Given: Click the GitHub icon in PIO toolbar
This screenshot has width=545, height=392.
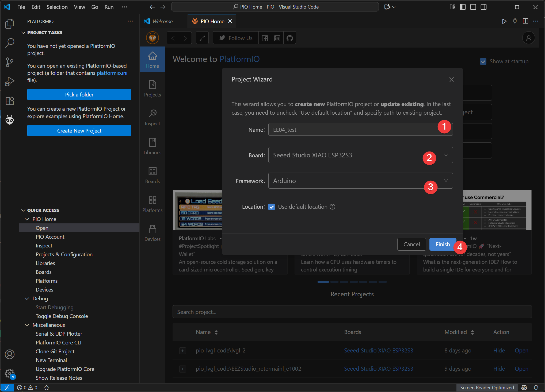Looking at the screenshot, I should (289, 38).
